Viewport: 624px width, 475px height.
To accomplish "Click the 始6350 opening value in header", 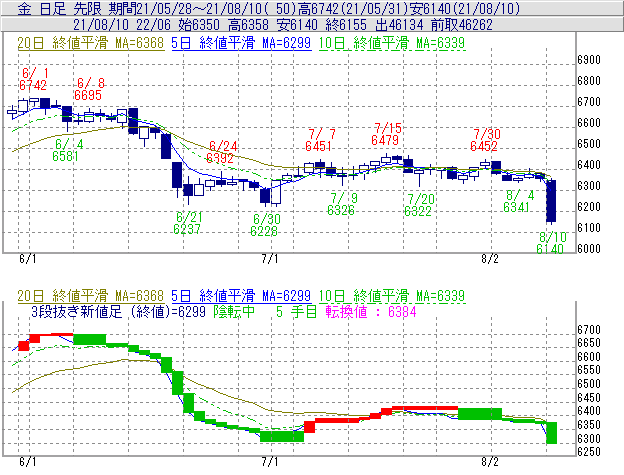I will 199,25.
